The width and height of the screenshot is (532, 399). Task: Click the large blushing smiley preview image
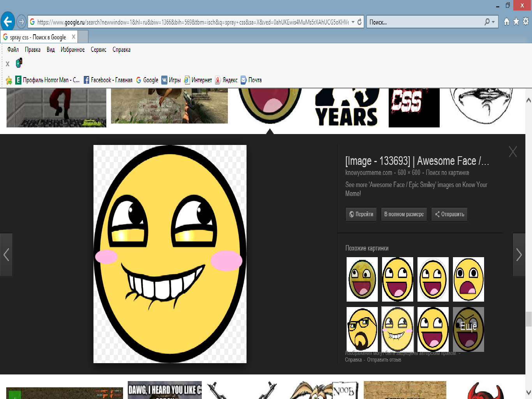click(x=170, y=254)
